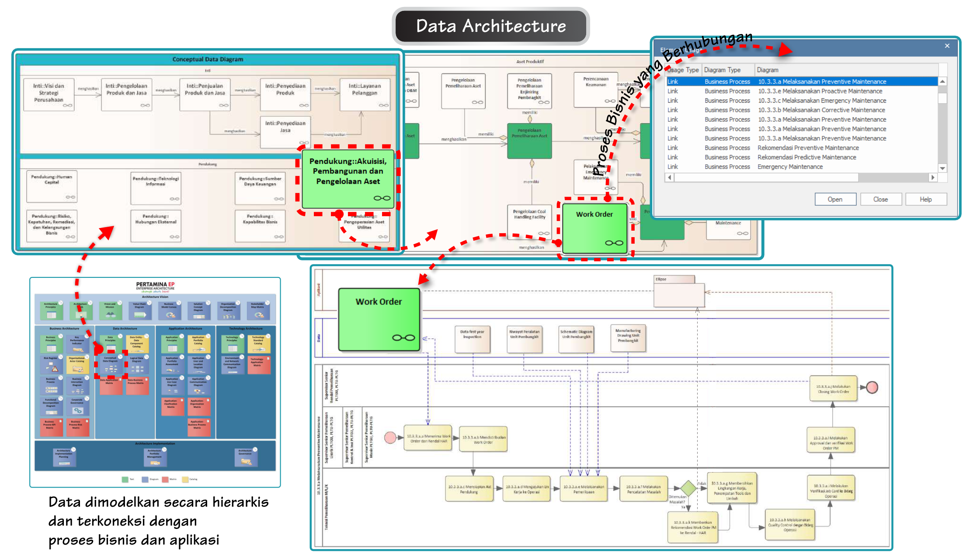Open the Architecture Implementation Planning tile

coord(64,457)
